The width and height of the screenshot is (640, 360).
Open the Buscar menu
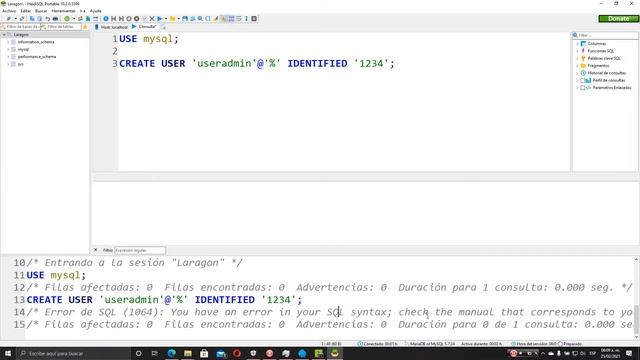coord(41,11)
